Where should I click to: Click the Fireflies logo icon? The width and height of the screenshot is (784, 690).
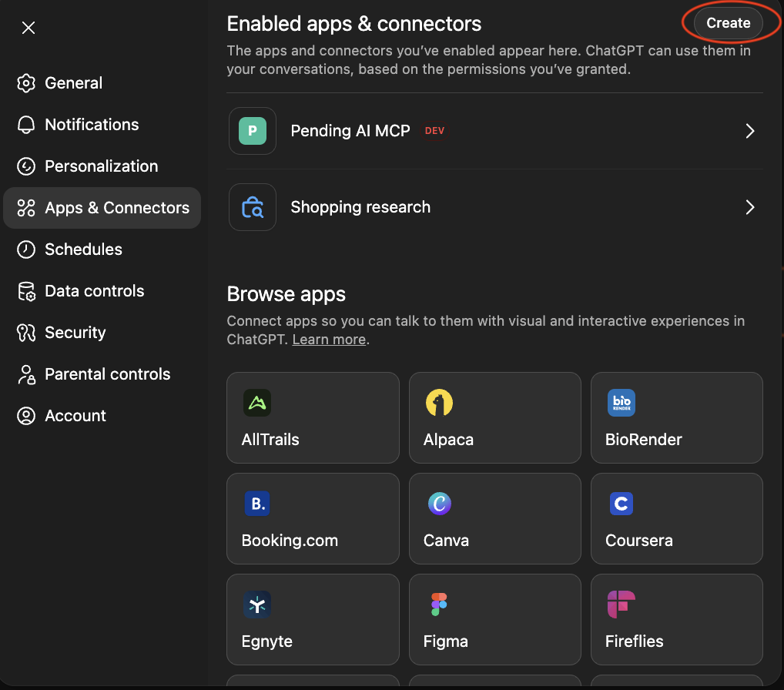[621, 605]
